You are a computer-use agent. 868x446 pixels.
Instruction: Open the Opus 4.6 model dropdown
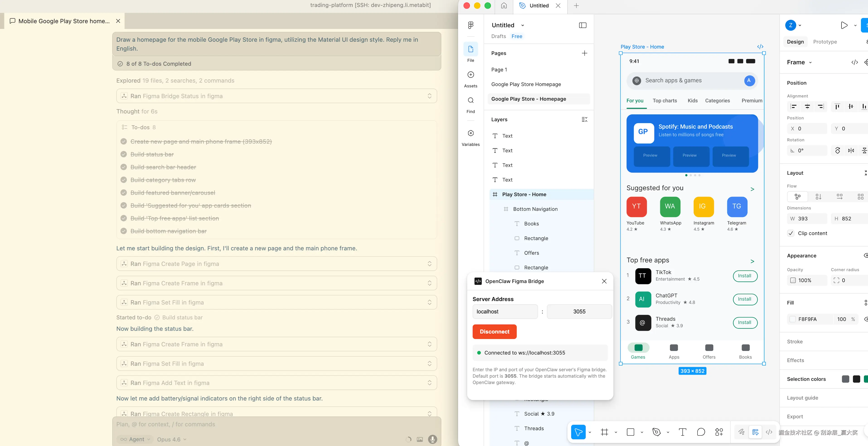(171, 439)
